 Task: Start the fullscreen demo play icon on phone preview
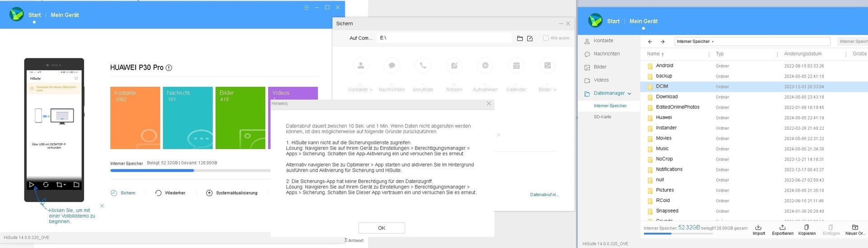tap(32, 185)
